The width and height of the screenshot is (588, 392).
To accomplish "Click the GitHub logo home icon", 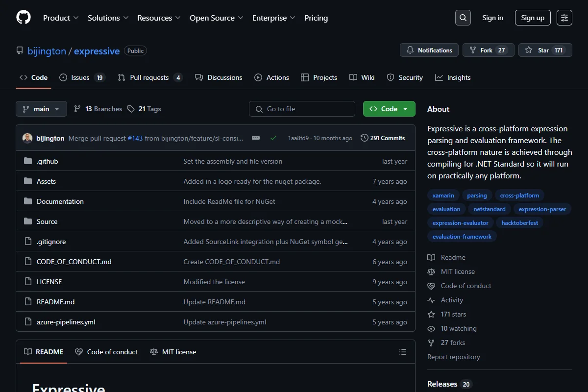I will tap(24, 18).
